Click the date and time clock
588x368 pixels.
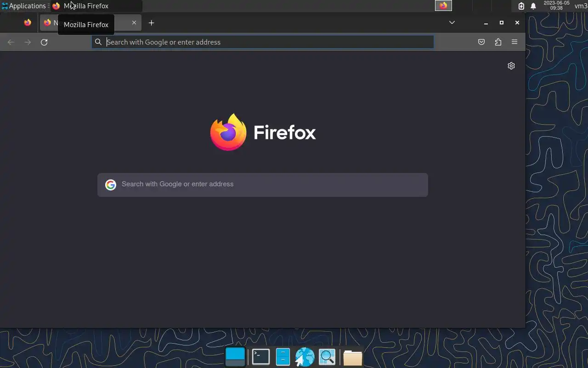[x=556, y=6]
